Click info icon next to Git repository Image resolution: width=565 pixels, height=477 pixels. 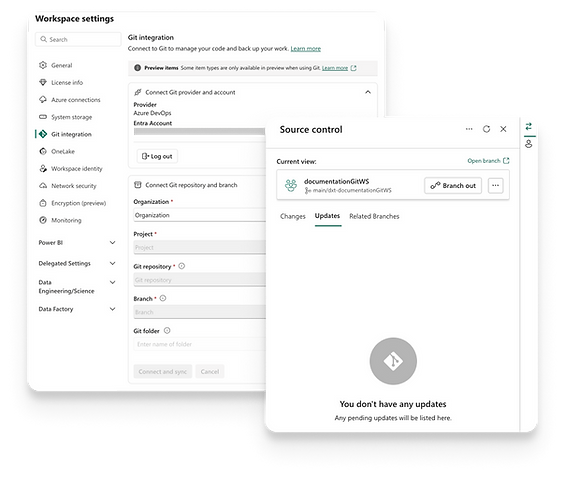(x=182, y=266)
